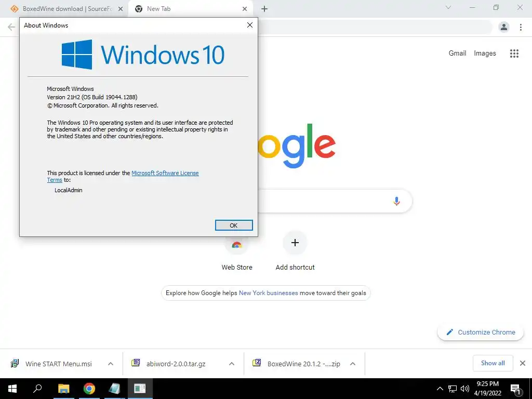Click the Add shortcut plus icon
The width and height of the screenshot is (532, 399).
click(x=295, y=243)
